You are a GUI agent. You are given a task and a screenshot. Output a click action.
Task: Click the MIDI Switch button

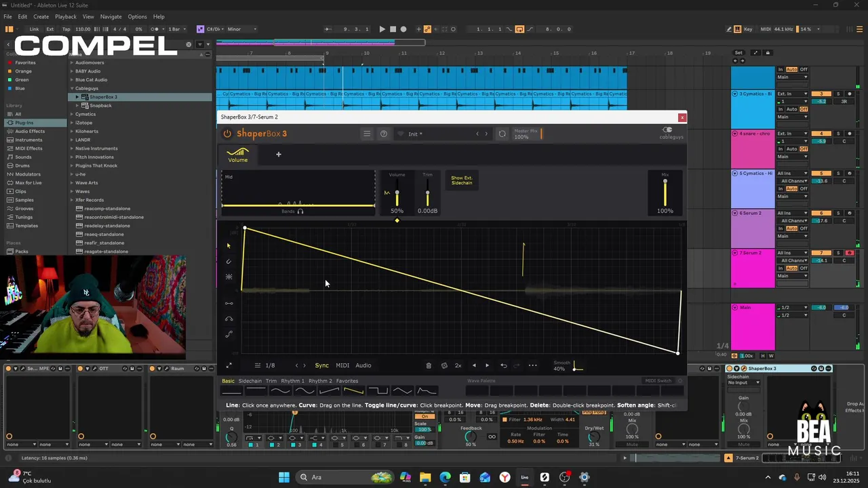click(x=658, y=381)
